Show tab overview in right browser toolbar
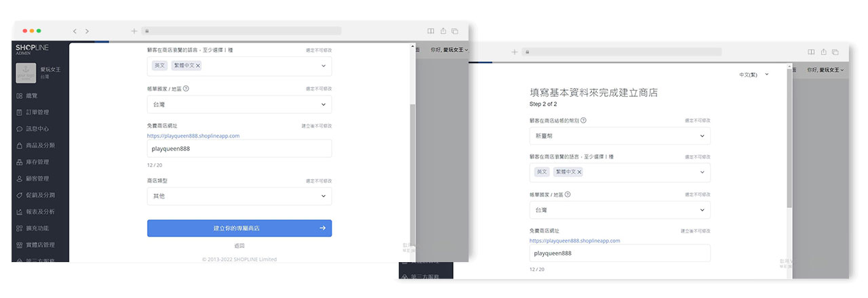868x298 pixels. 835,51
